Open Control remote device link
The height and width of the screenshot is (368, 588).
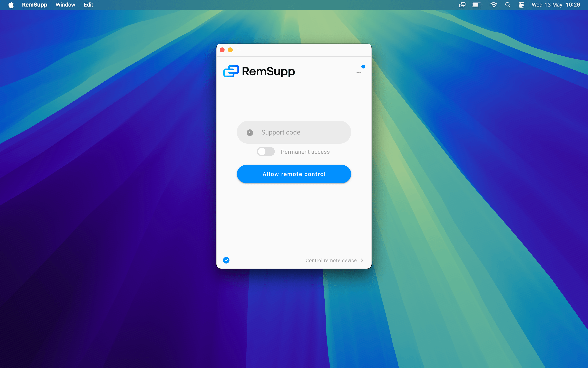[x=331, y=260]
